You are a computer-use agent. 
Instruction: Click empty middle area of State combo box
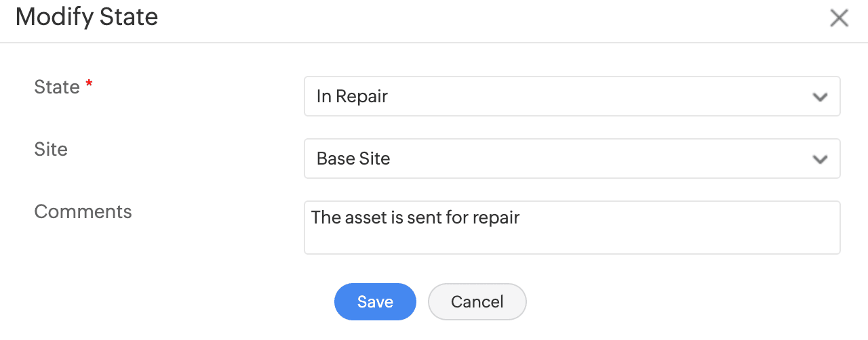click(576, 96)
